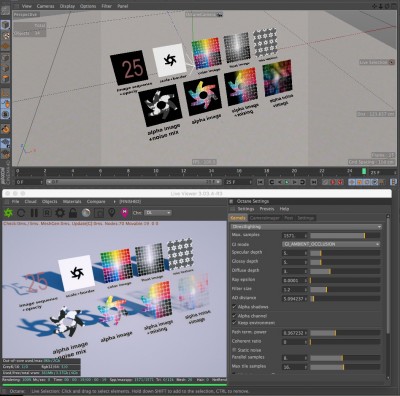400x396 pixels.
Task: Pause rendering in the Live Viewer
Action: [34, 213]
